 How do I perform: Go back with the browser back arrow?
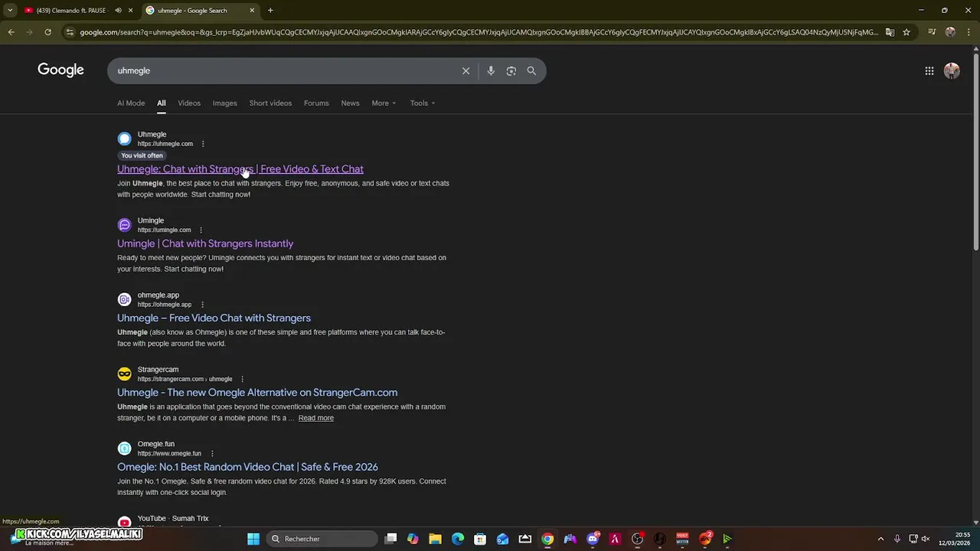tap(11, 32)
